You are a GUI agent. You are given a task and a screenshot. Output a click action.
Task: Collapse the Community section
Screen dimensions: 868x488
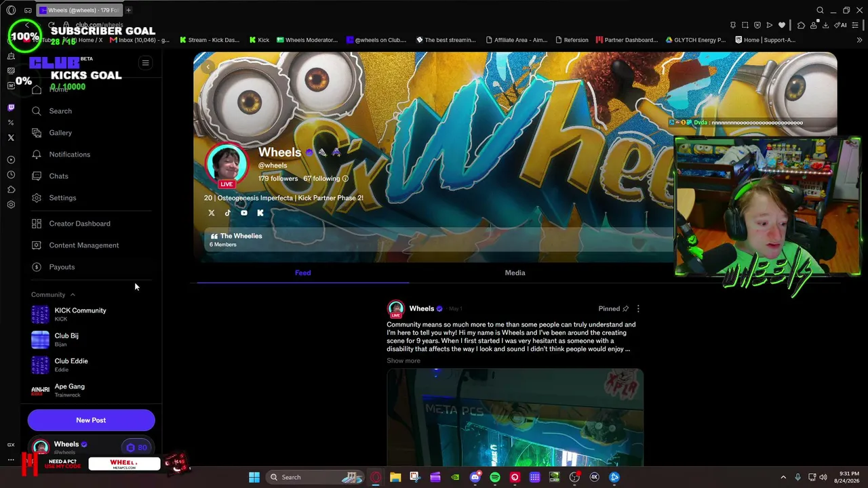[x=53, y=295]
